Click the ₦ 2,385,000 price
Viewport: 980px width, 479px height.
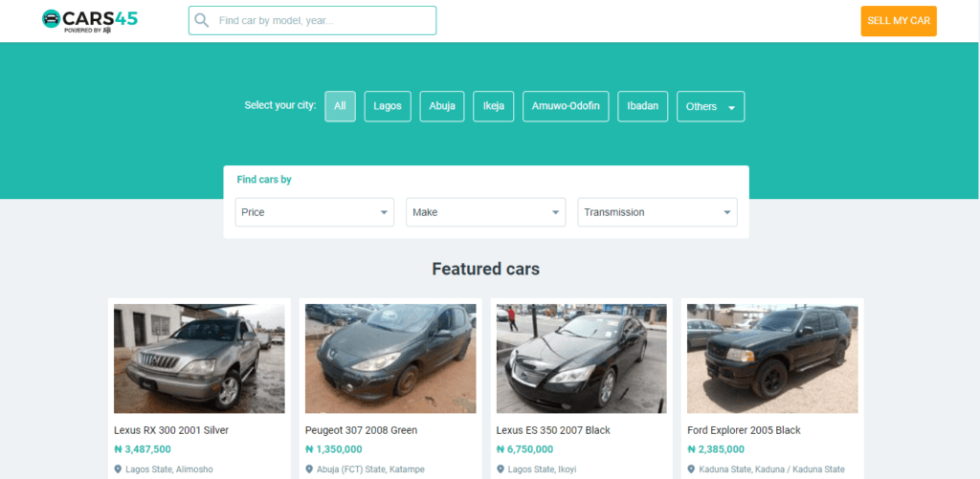pos(716,449)
